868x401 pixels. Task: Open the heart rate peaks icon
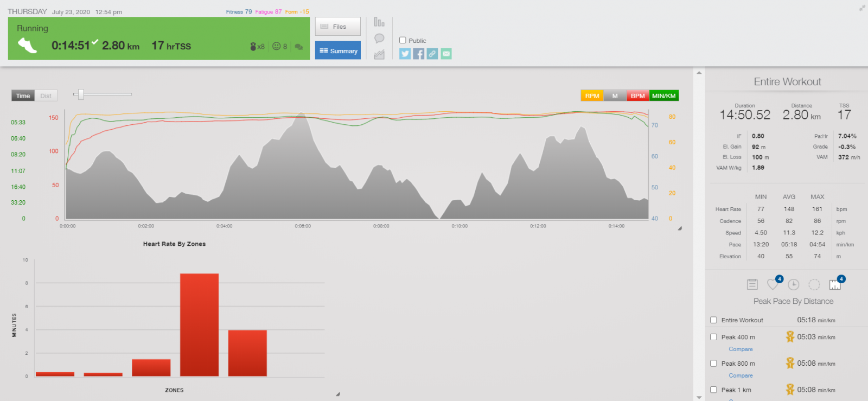coord(773,284)
